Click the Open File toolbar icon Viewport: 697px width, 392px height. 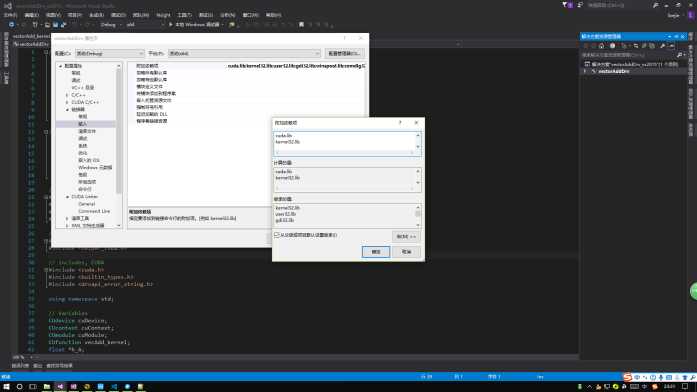[x=47, y=24]
